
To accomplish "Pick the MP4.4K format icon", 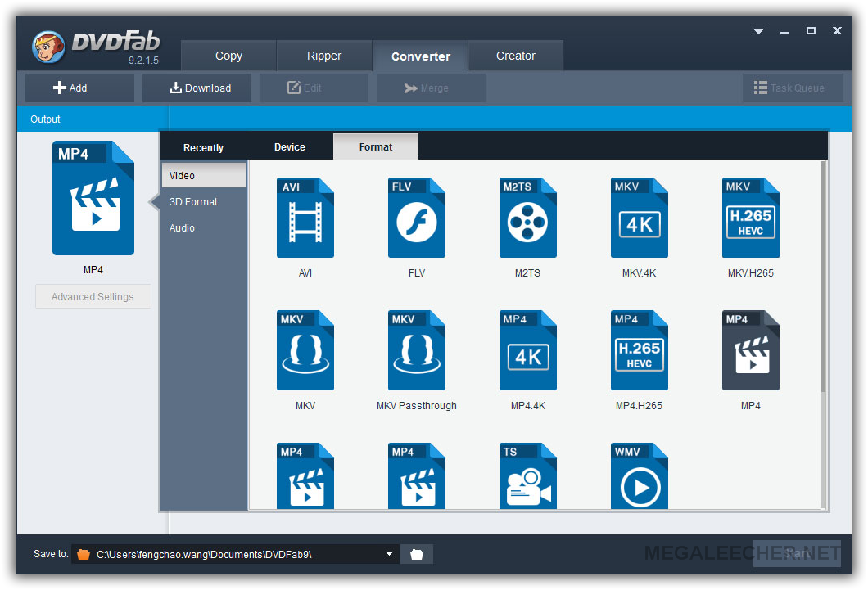I will click(527, 350).
